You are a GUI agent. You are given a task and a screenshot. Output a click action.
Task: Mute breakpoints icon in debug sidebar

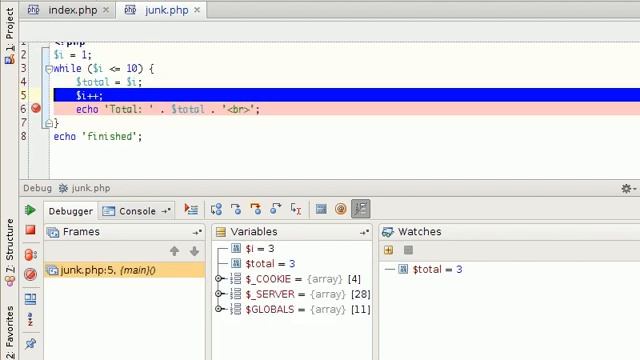click(30, 274)
